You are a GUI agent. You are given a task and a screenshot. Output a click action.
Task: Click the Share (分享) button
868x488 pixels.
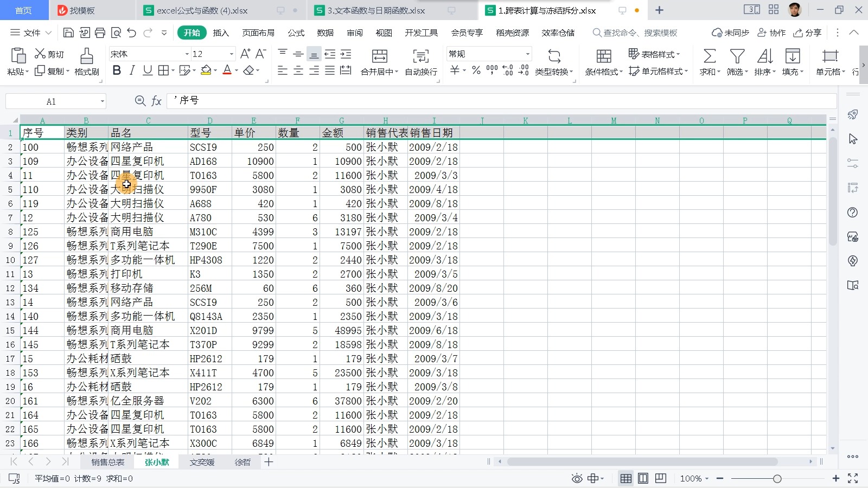coord(807,33)
